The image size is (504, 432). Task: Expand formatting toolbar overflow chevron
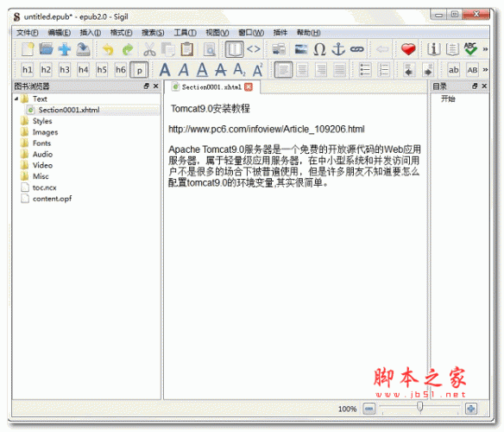point(485,69)
